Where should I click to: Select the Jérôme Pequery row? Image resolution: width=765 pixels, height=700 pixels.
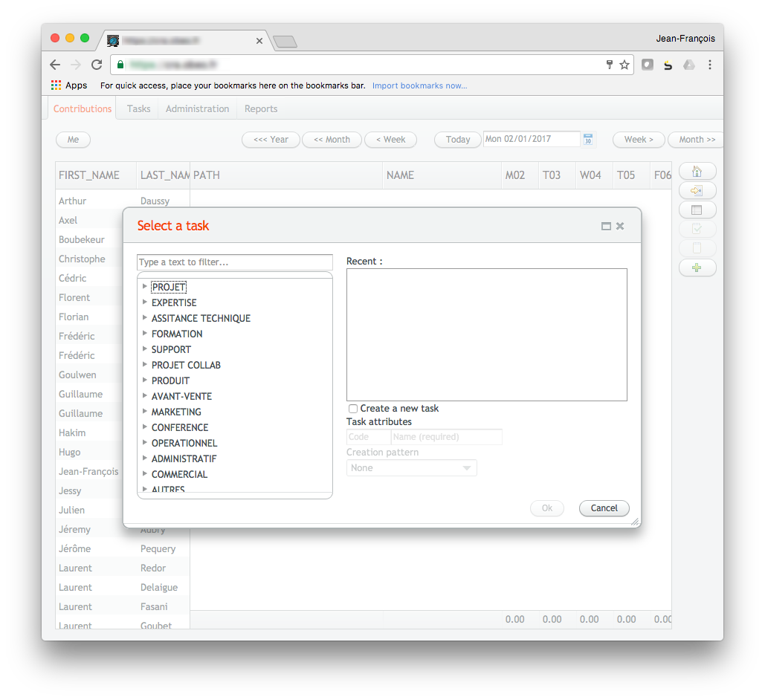pos(123,549)
